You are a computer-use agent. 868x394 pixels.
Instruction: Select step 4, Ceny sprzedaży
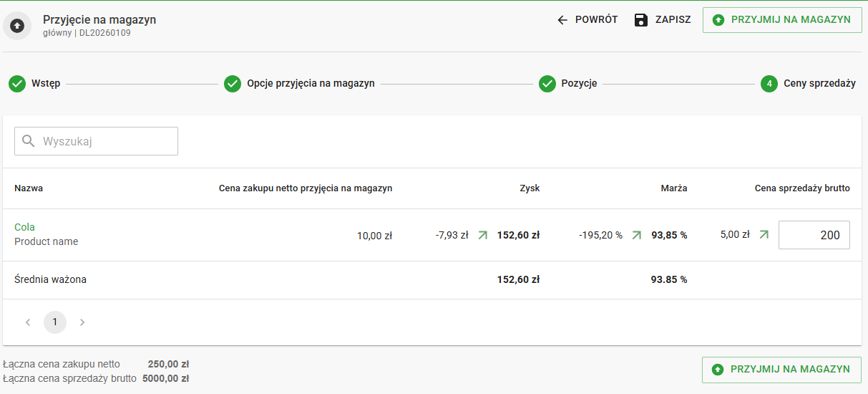click(819, 84)
